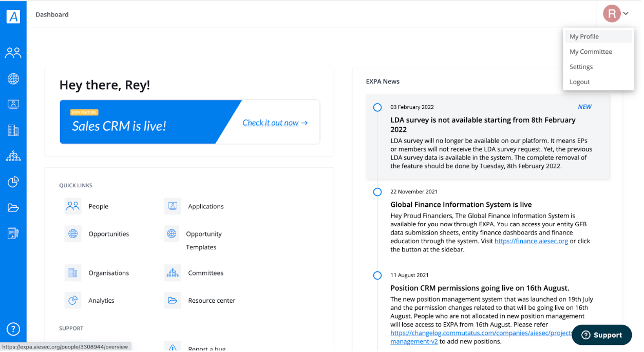Click the People icon under Quick Links

73,206
